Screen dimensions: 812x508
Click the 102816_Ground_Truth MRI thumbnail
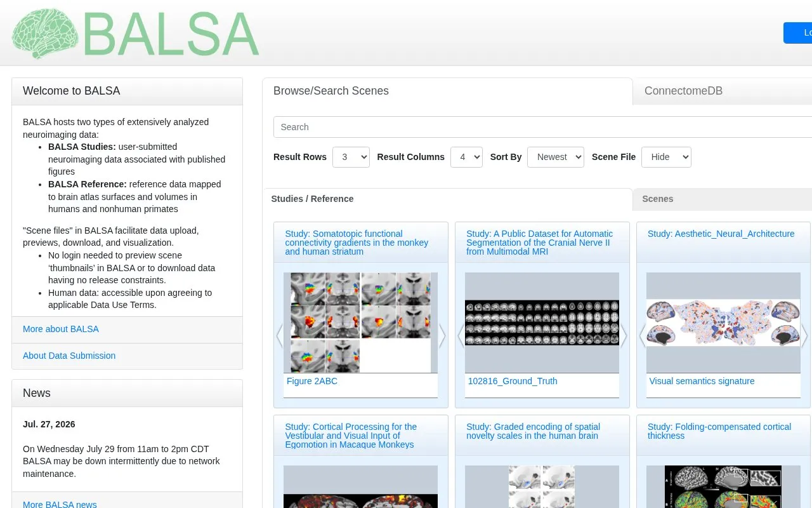pyautogui.click(x=542, y=323)
